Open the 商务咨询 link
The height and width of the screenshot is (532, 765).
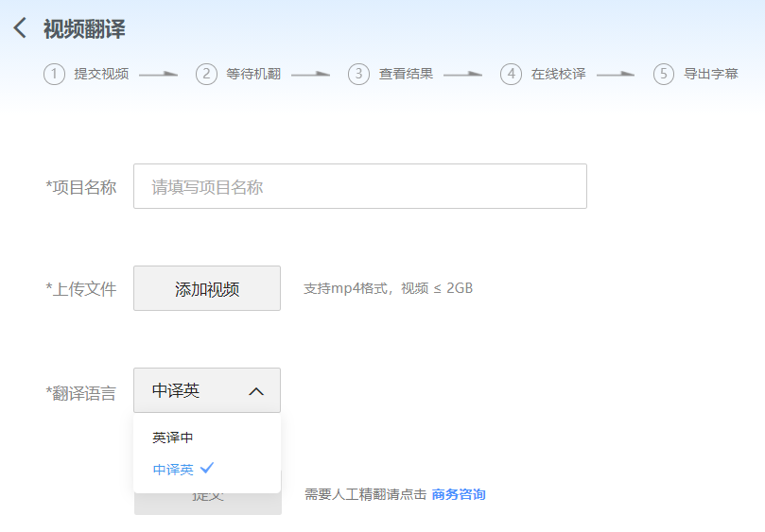pyautogui.click(x=459, y=494)
